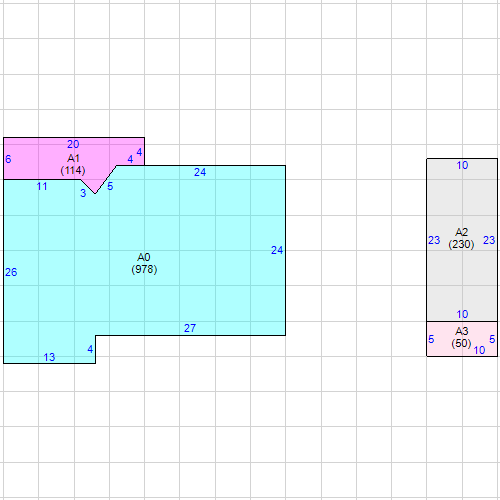
Task: Select the A0 (978) area label
Action: (144, 263)
